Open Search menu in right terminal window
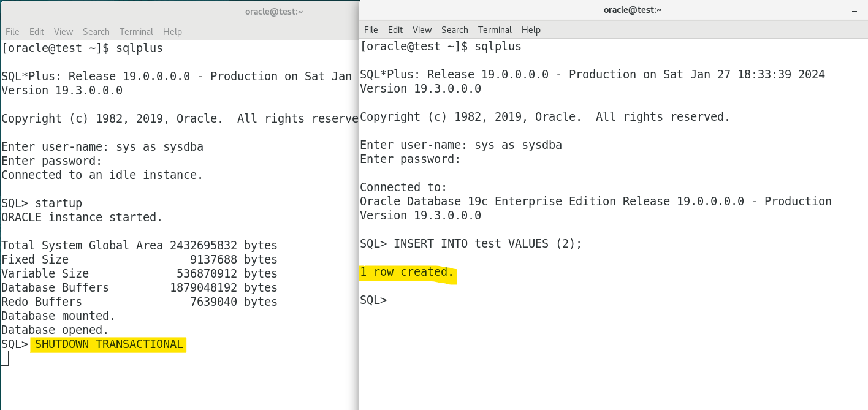Image resolution: width=868 pixels, height=410 pixels. [x=455, y=30]
